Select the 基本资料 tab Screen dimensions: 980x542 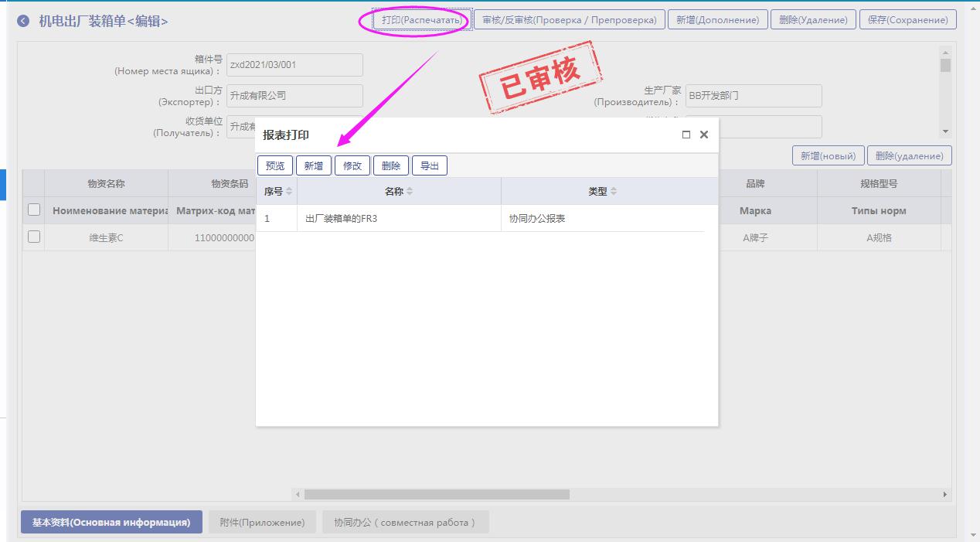(x=111, y=522)
